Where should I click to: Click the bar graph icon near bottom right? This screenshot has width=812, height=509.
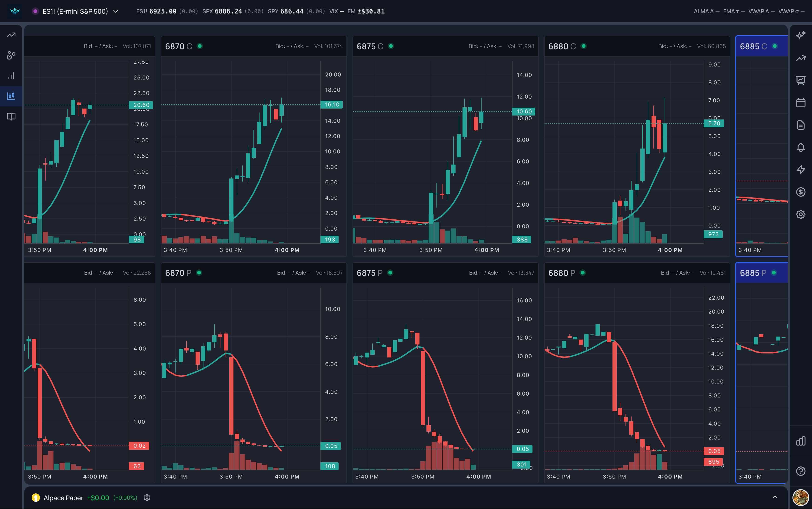801,441
